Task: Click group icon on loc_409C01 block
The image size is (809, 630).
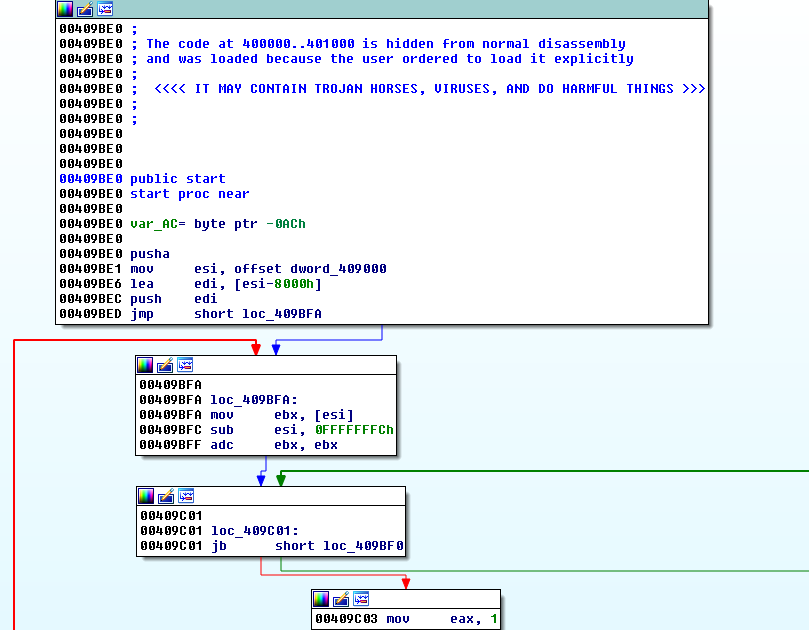Action: click(187, 496)
